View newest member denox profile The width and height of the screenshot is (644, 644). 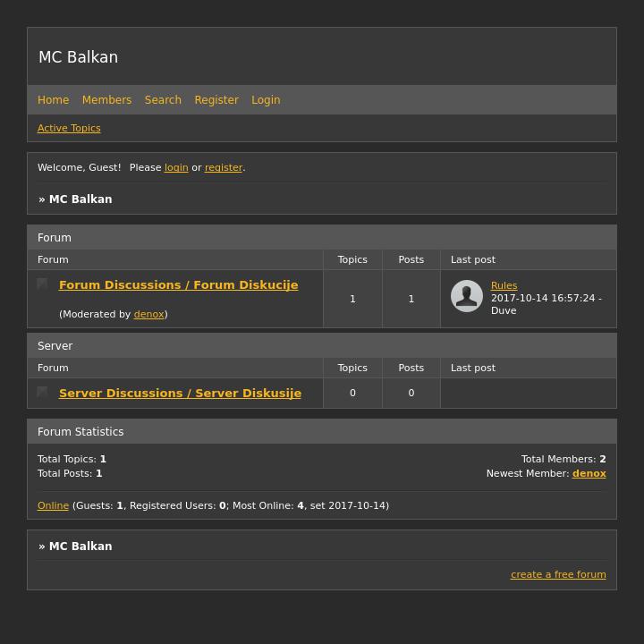coord(589,474)
